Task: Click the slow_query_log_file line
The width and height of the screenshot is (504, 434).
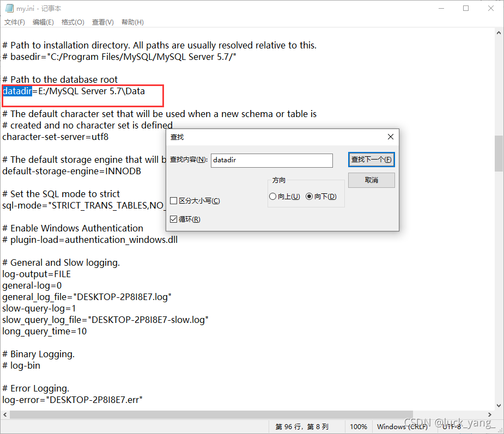Action: pyautogui.click(x=105, y=320)
